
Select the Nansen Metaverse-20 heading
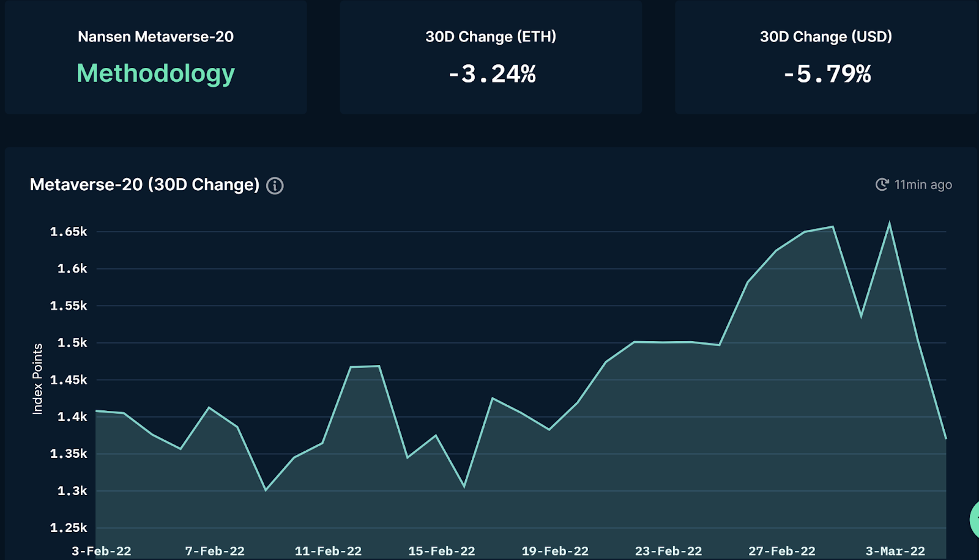click(x=155, y=37)
